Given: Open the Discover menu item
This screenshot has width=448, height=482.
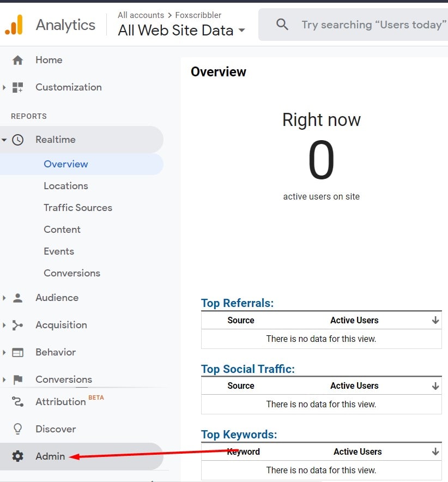Looking at the screenshot, I should tap(56, 429).
